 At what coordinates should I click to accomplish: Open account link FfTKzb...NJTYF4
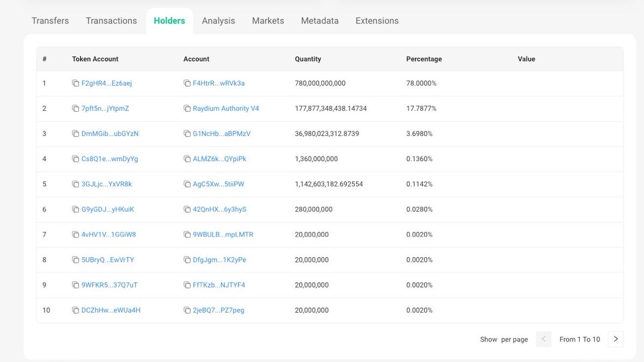point(219,285)
